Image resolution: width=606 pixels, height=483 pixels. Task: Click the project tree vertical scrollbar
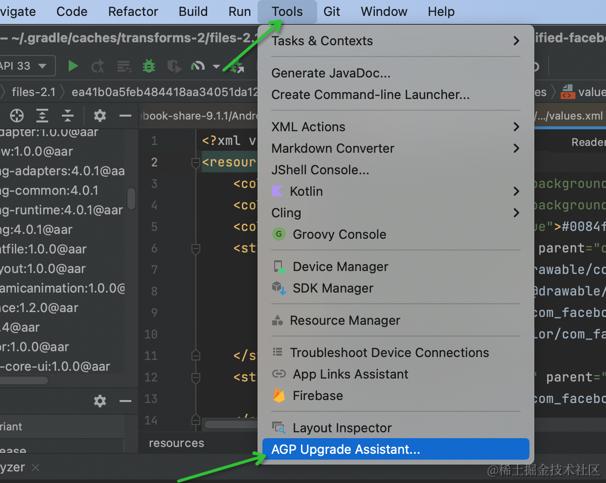point(131,199)
